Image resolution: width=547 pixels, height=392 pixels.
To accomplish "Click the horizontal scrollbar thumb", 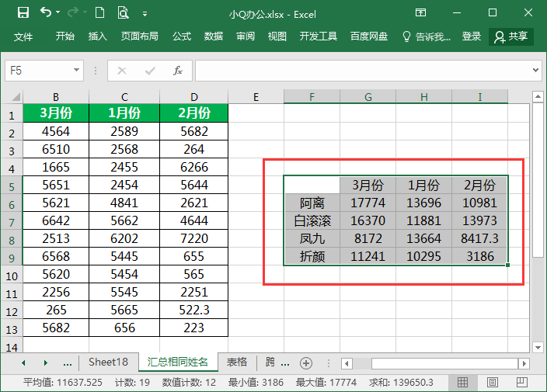I will coord(444,364).
